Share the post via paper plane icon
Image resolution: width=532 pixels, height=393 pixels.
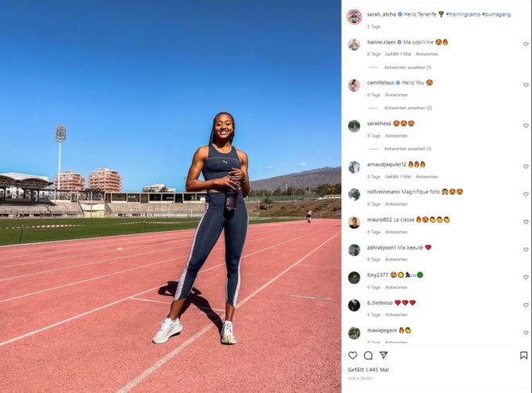pos(383,355)
